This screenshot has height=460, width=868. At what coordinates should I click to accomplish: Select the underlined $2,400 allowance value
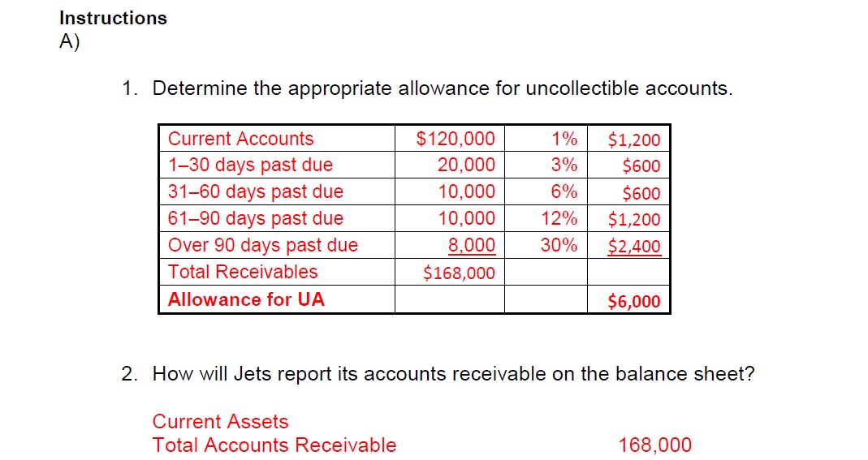634,247
